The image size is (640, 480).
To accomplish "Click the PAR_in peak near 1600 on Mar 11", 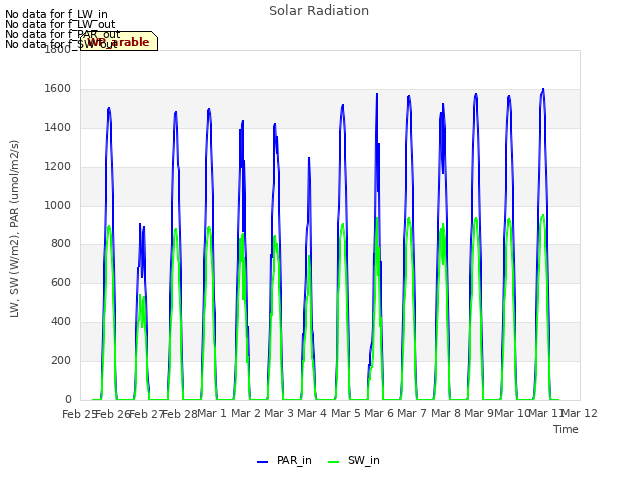I will [x=543, y=89].
